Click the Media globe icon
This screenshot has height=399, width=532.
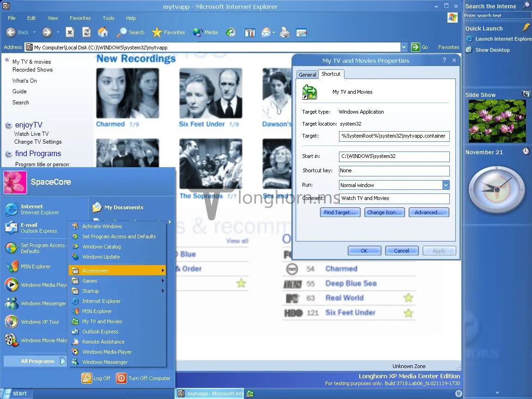pos(198,32)
